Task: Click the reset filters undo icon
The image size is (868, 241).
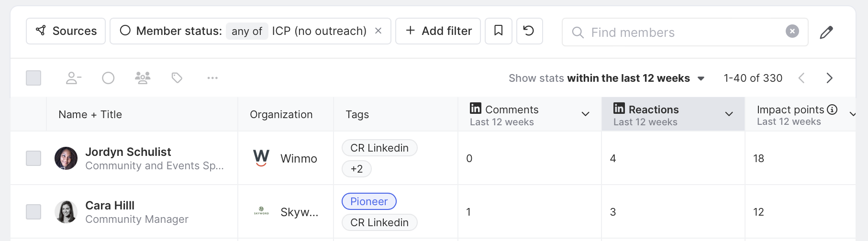Action: [x=529, y=31]
